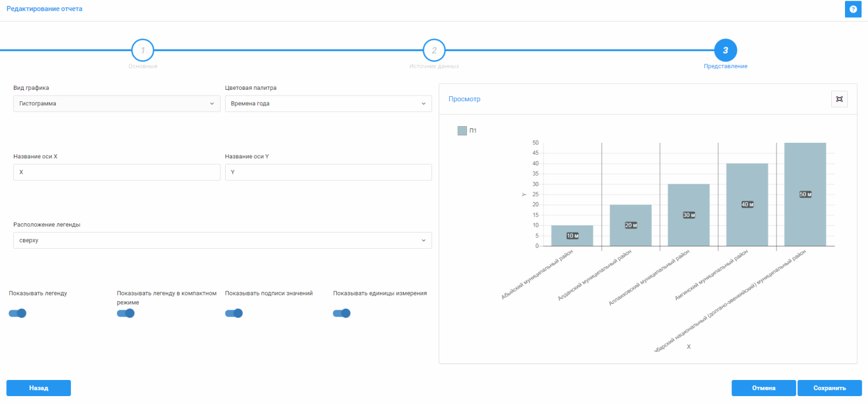The height and width of the screenshot is (403, 868).
Task: Go to step 1 Основные circle
Action: (143, 51)
